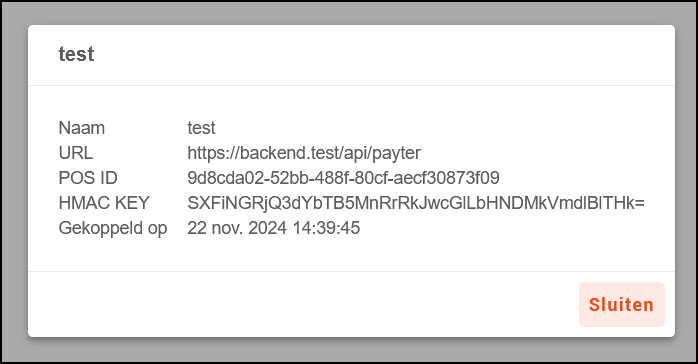698x364 pixels.
Task: Click the https://backend.test/api/payter URL value
Action: pos(304,153)
